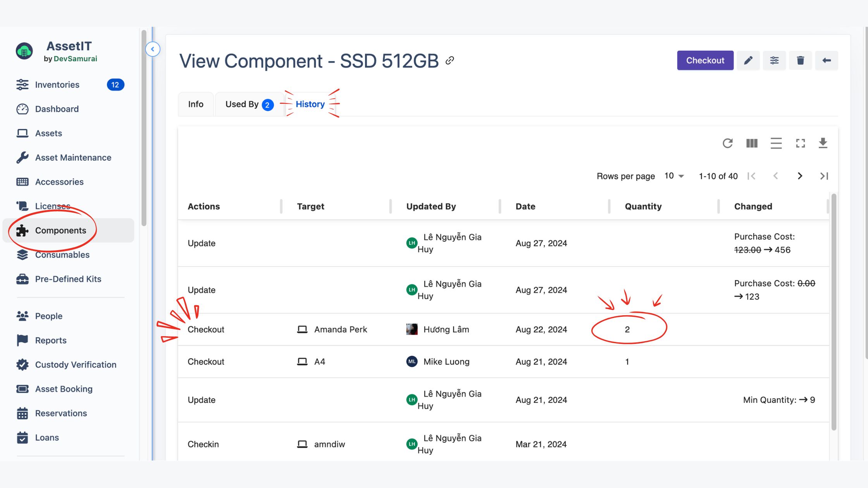Go to next page of history
This screenshot has width=868, height=488.
point(800,176)
